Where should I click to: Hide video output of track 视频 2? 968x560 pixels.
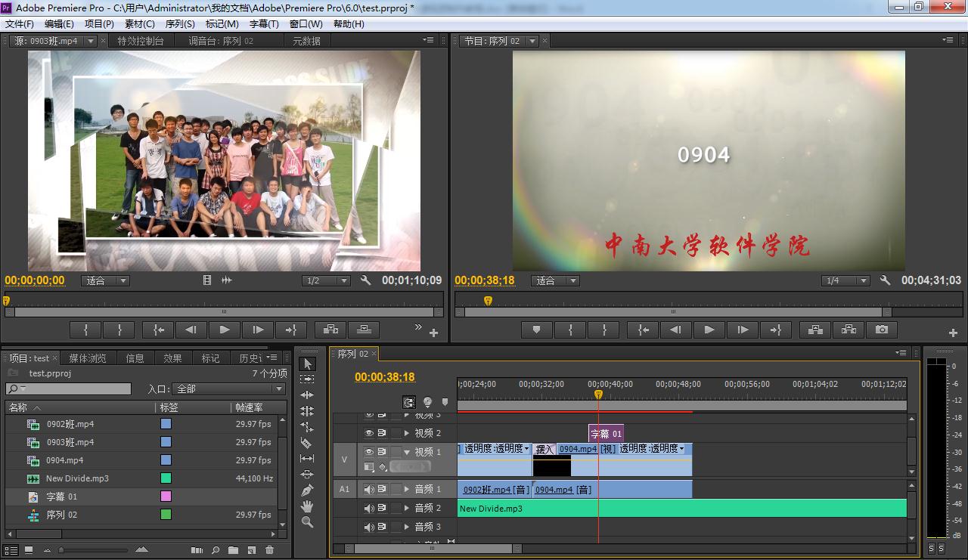[369, 432]
